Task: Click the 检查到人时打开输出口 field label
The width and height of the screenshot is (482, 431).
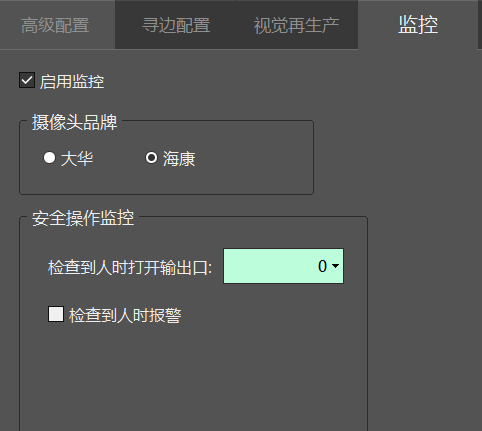Action: [130, 268]
